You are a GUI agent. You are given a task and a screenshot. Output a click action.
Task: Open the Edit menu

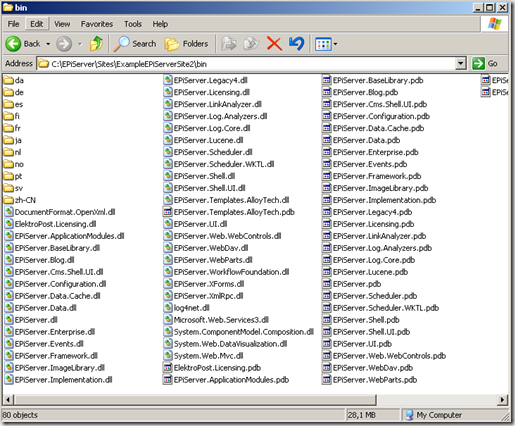click(x=37, y=24)
